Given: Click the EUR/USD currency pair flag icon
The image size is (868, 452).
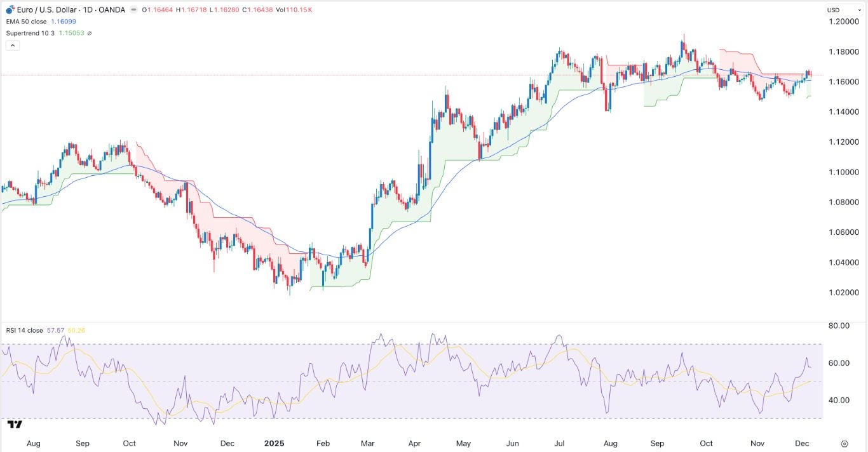Looking at the screenshot, I should pos(9,10).
